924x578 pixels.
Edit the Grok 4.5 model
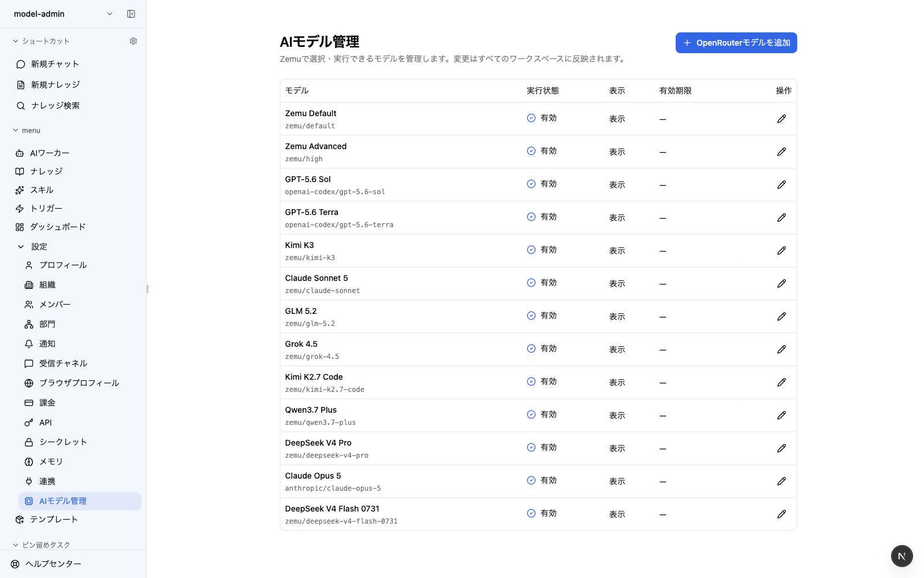(x=781, y=349)
